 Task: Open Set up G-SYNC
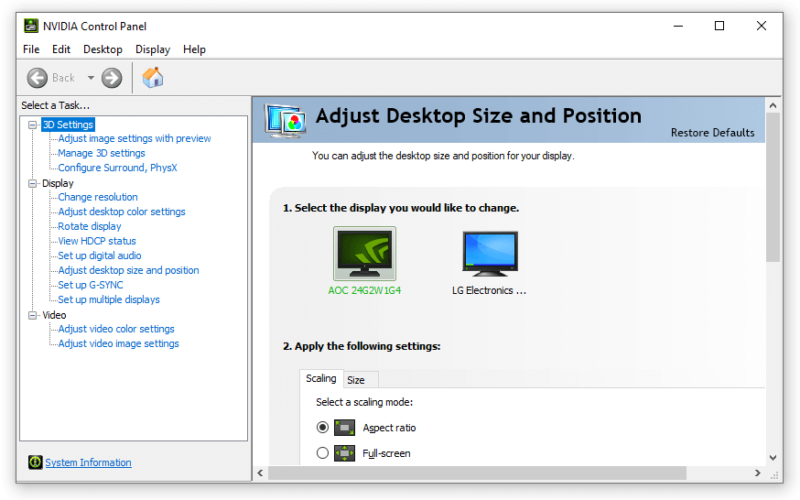point(90,285)
